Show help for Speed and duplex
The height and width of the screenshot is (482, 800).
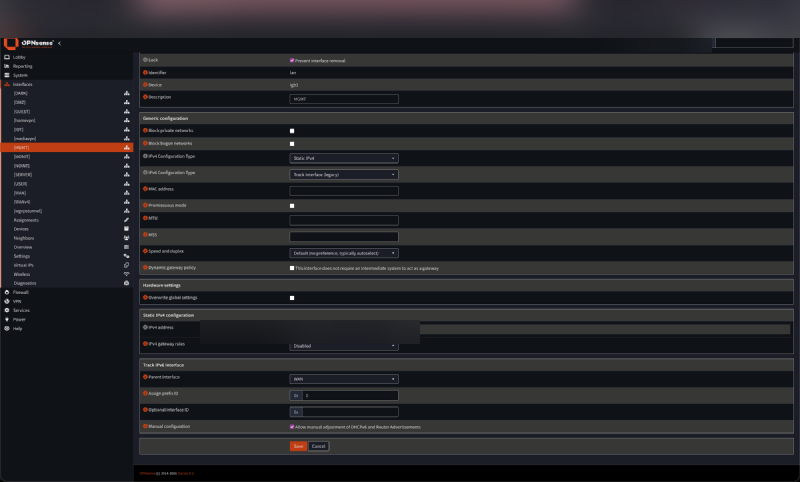145,251
